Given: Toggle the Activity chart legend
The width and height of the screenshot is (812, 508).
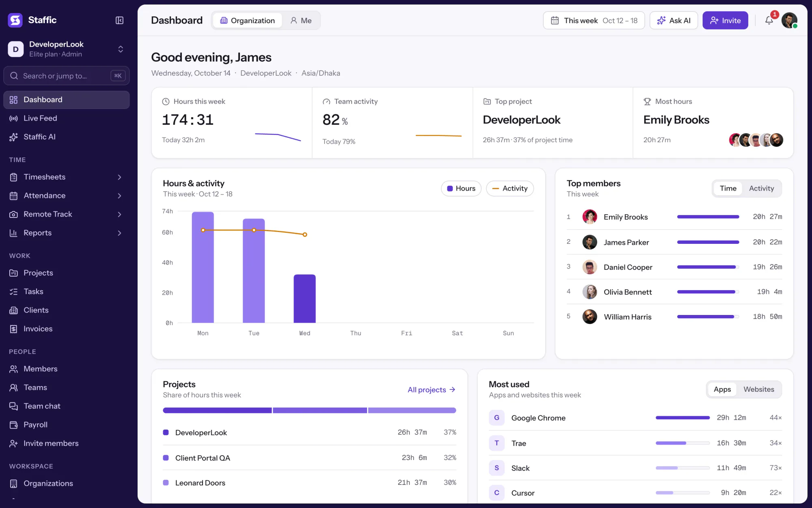Looking at the screenshot, I should coord(510,189).
